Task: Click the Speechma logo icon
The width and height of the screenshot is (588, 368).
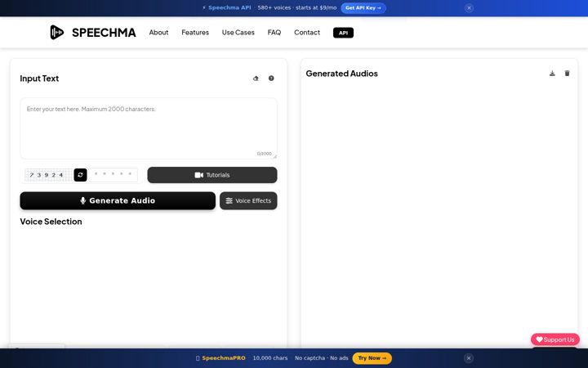Action: click(56, 32)
